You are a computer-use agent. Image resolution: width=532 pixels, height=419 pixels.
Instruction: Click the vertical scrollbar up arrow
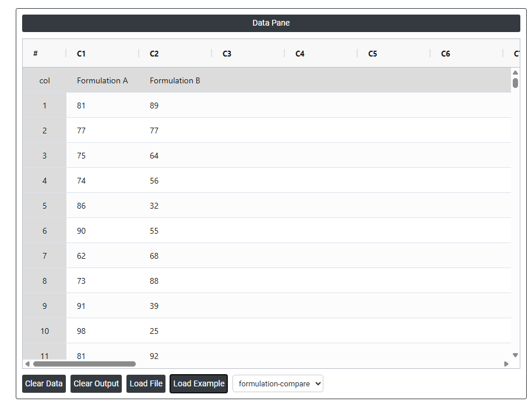pos(515,72)
